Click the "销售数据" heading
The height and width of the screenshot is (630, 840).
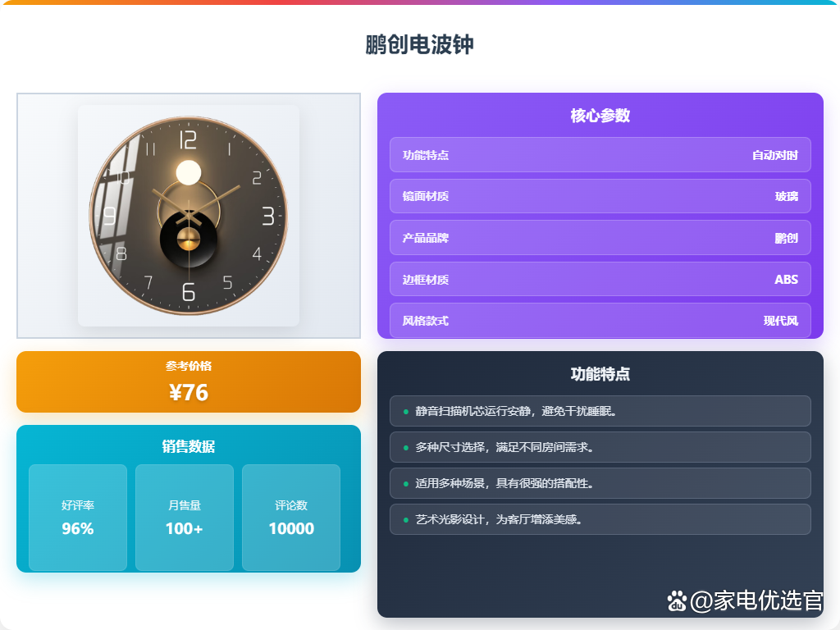[x=189, y=446]
